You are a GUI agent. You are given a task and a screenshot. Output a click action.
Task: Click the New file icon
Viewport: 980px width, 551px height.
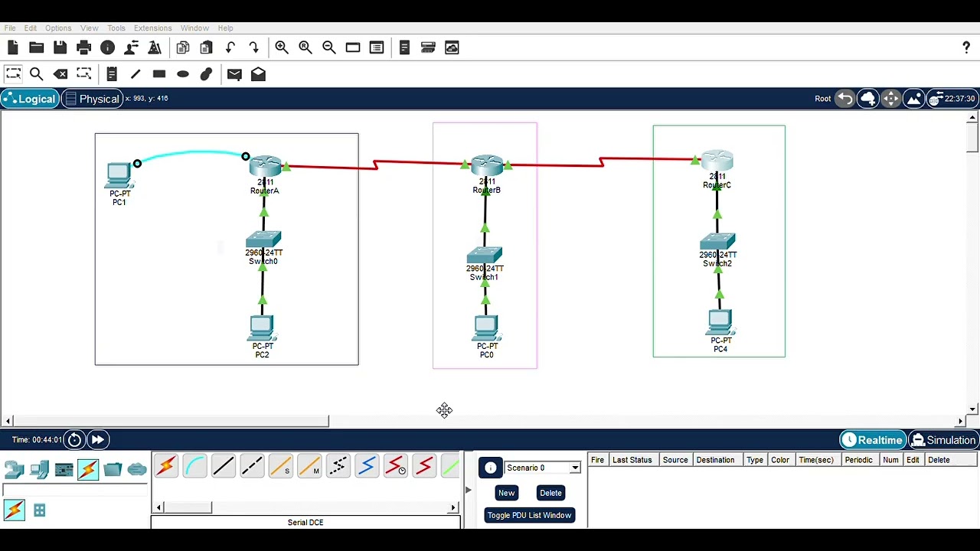[12, 47]
